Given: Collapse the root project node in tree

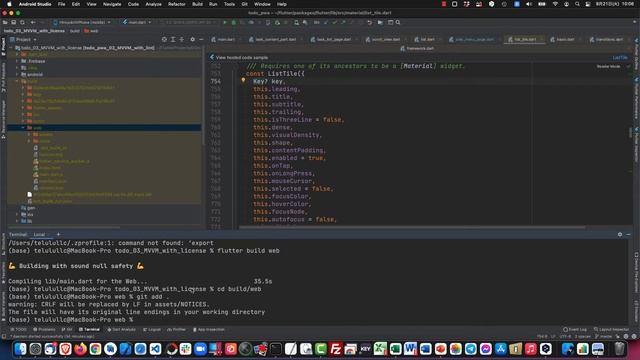Looking at the screenshot, I should click(11, 48).
